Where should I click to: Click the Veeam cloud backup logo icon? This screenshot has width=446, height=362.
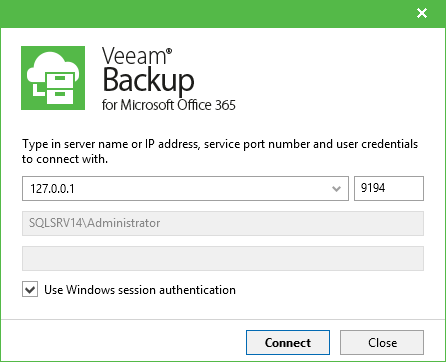(x=53, y=78)
